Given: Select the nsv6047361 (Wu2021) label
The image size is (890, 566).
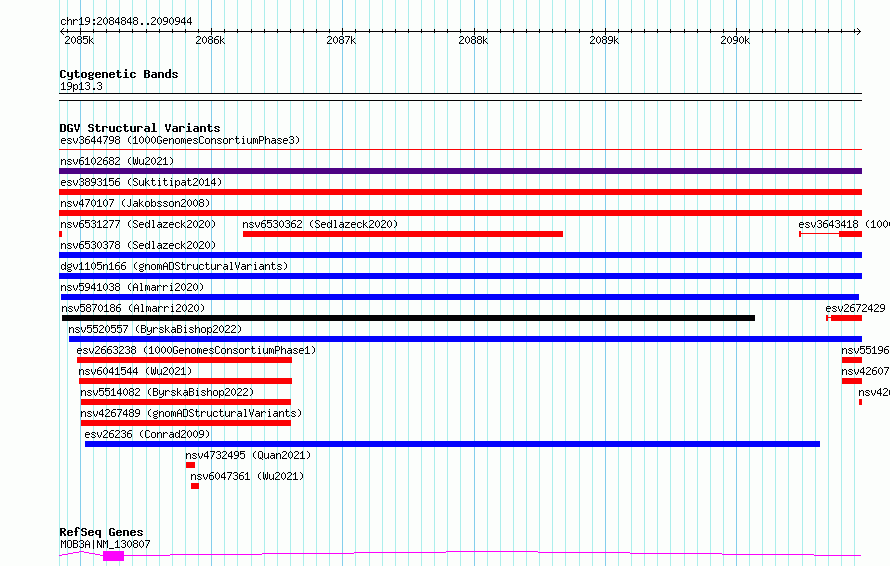Looking at the screenshot, I should (247, 476).
